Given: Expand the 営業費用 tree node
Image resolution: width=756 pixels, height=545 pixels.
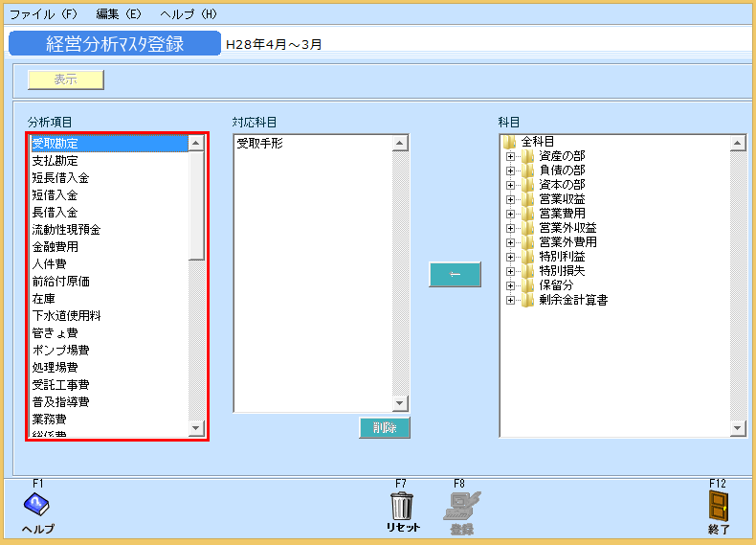Looking at the screenshot, I should [510, 214].
